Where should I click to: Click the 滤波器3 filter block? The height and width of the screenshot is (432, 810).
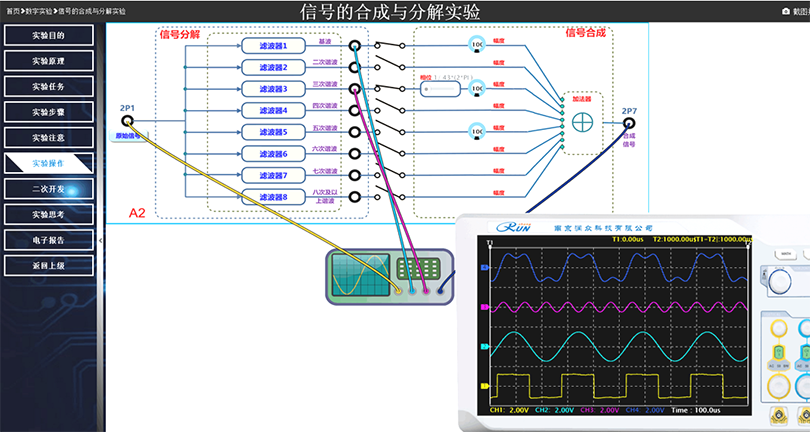273,89
